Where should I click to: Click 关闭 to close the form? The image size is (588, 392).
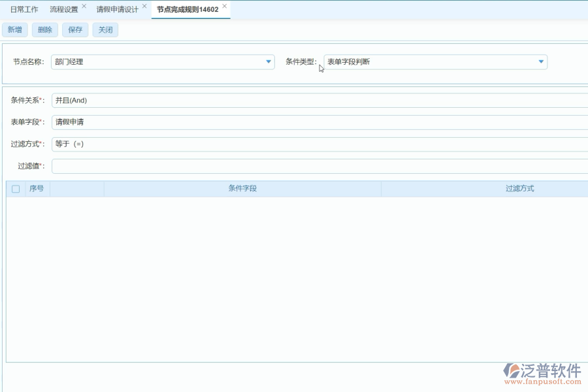[x=105, y=29]
